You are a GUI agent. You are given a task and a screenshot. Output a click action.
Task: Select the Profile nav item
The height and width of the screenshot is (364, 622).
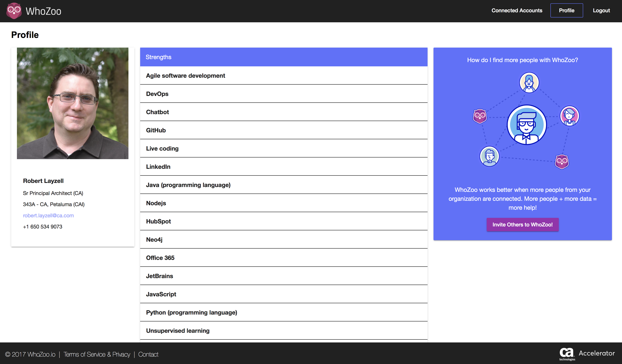coord(566,10)
